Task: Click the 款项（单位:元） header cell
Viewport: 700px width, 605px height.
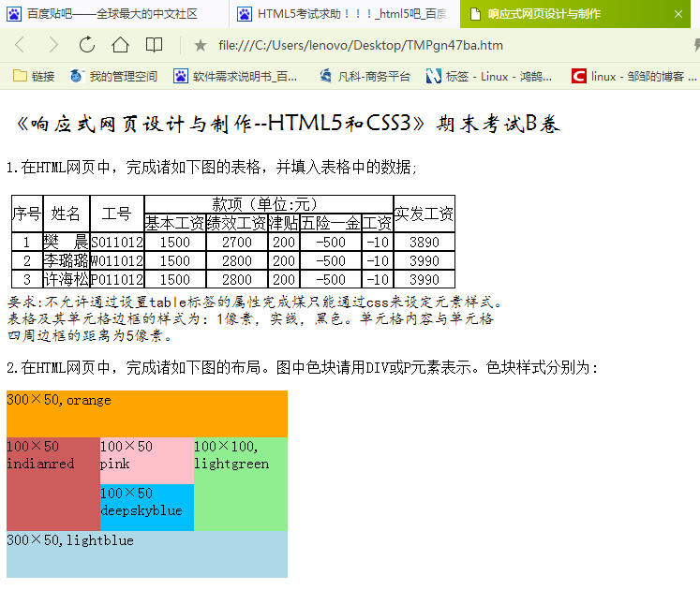Action: click(x=268, y=204)
